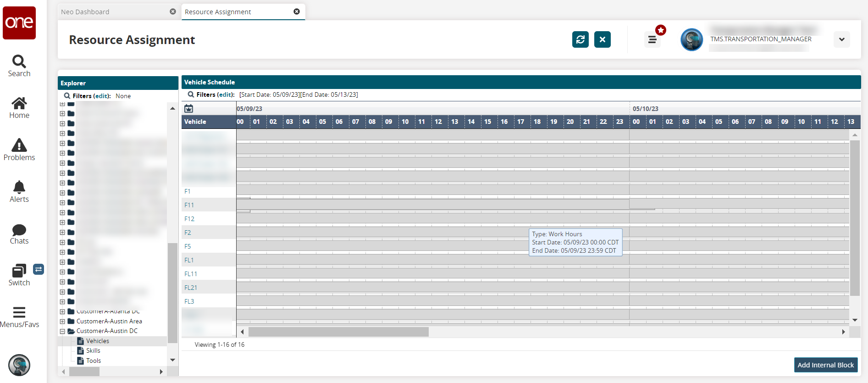Click the ONE logo icon

19,23
